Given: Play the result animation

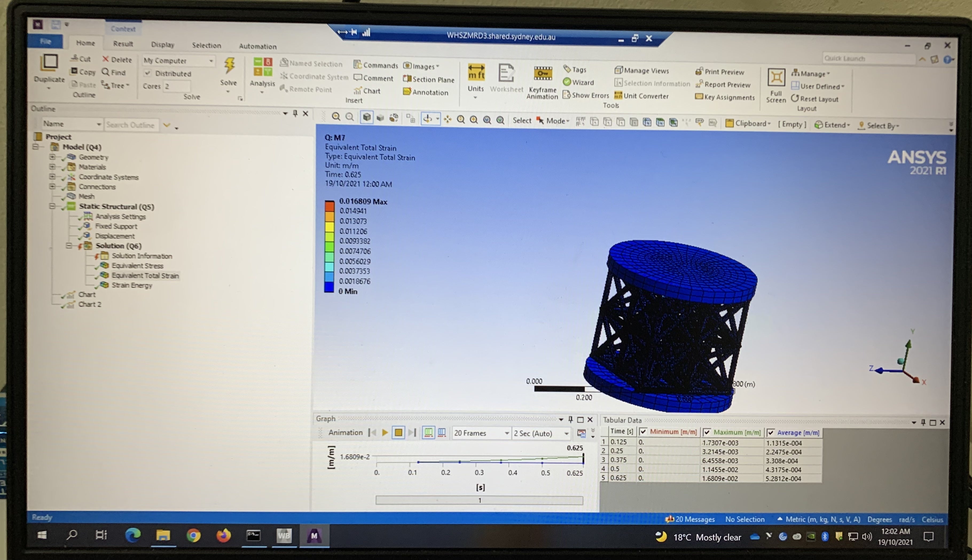Looking at the screenshot, I should [x=385, y=432].
